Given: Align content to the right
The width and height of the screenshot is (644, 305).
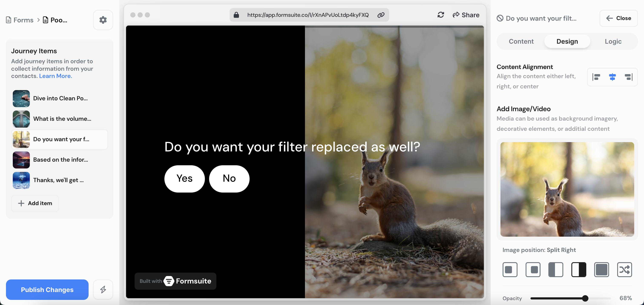Looking at the screenshot, I should 628,77.
